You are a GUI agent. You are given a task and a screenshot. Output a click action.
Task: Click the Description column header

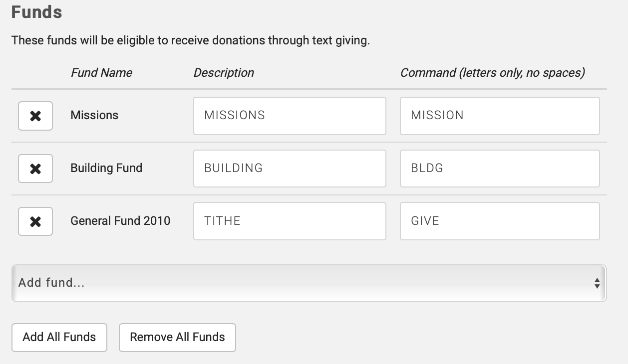224,73
